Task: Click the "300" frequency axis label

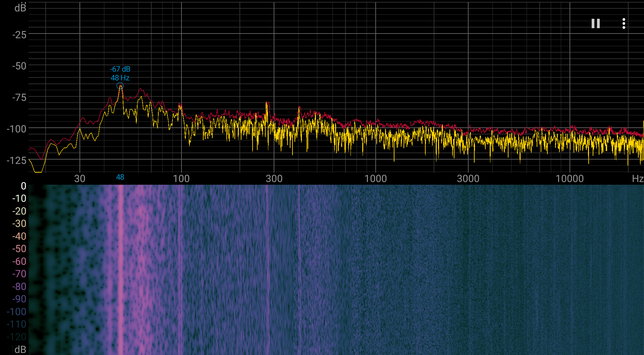Action: pos(274,178)
